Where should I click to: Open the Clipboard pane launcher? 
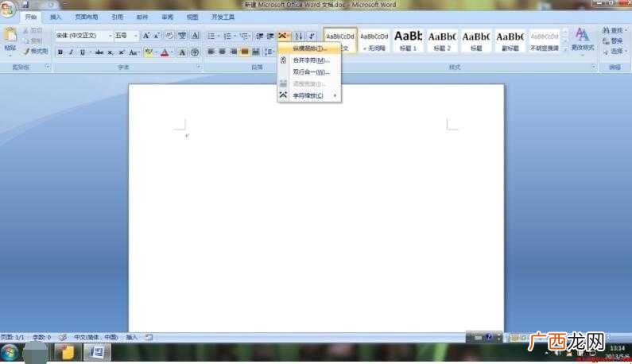click(x=48, y=67)
